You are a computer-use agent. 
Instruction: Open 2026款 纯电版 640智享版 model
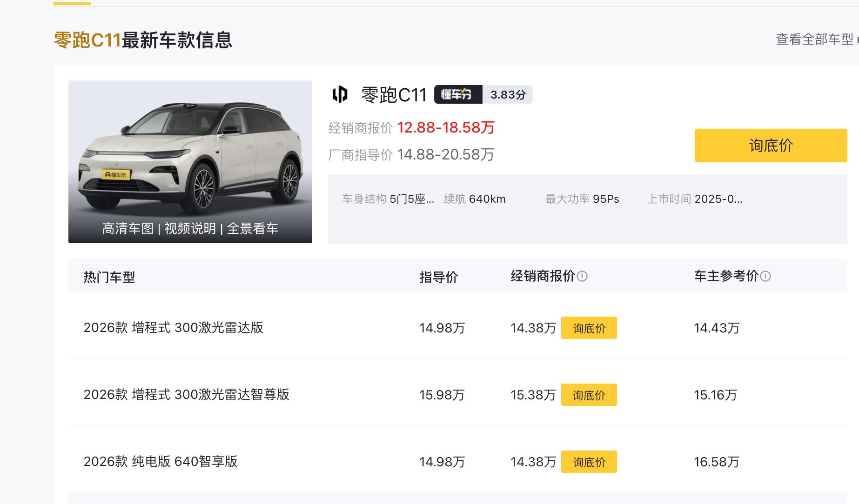tap(161, 462)
